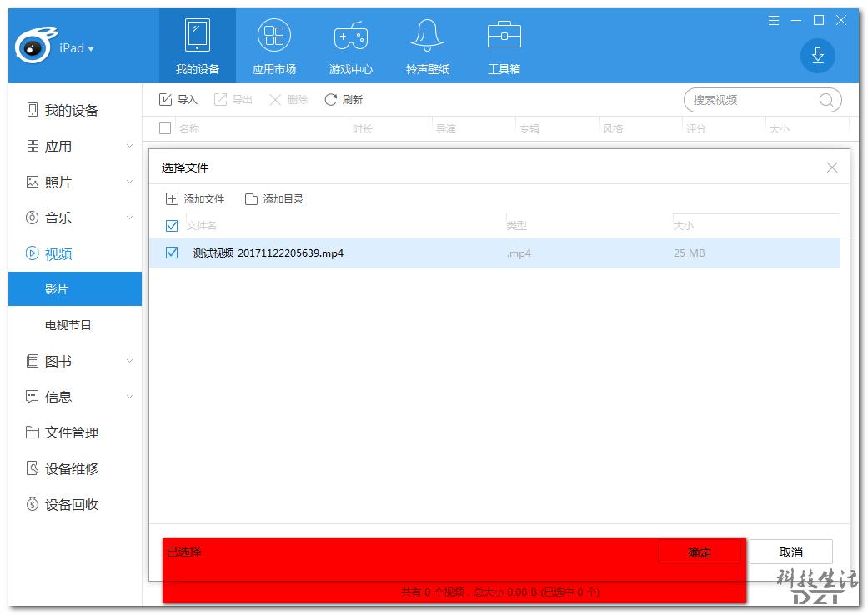Click the download manager icon at top right

pyautogui.click(x=818, y=57)
